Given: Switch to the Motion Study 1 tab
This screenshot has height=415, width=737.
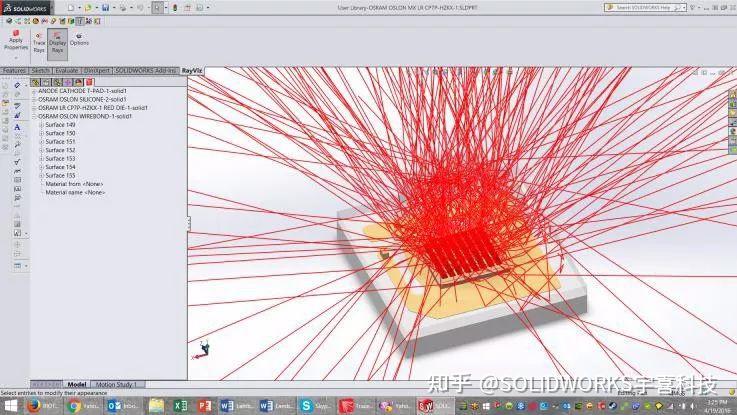Looking at the screenshot, I should [116, 384].
